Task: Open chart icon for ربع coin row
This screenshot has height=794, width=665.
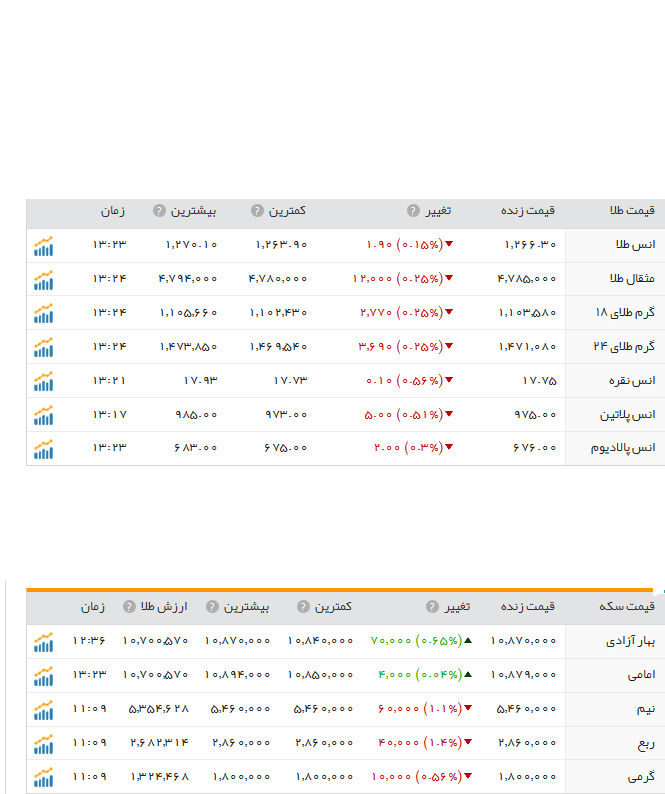Action: click(44, 744)
